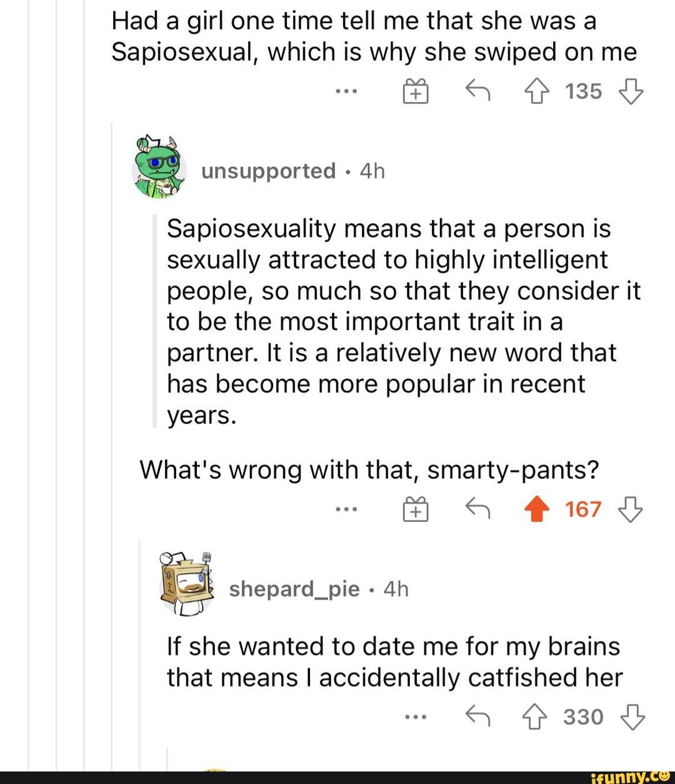The height and width of the screenshot is (784, 675).
Task: Open the three-dot menu on shepard_pie's comment
Action: click(416, 717)
